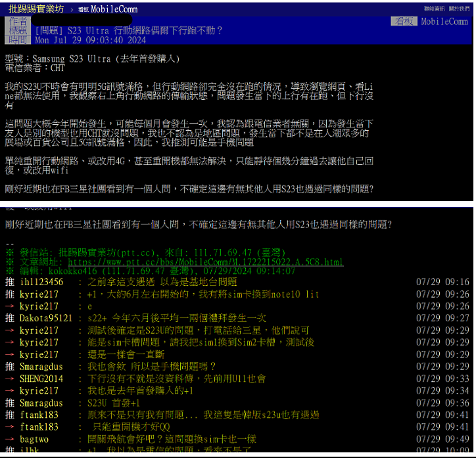Click the timestamp 07/29 09:49
The height and width of the screenshot is (458, 476).
(442, 439)
